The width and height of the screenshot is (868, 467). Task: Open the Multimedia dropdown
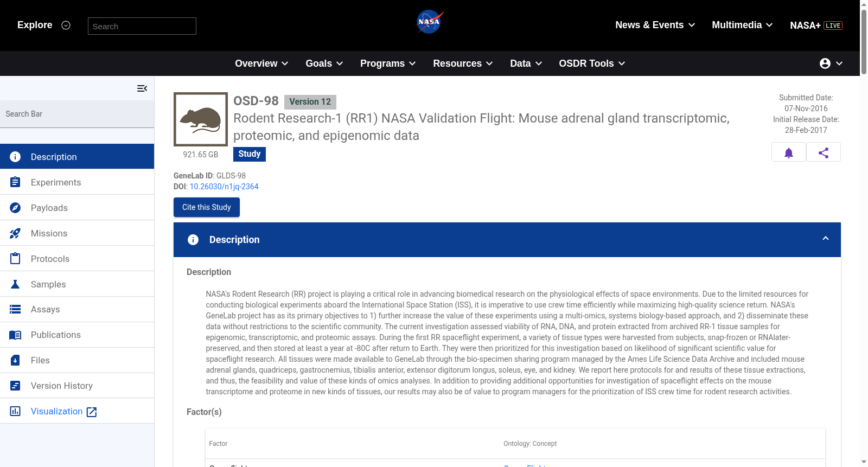(742, 25)
